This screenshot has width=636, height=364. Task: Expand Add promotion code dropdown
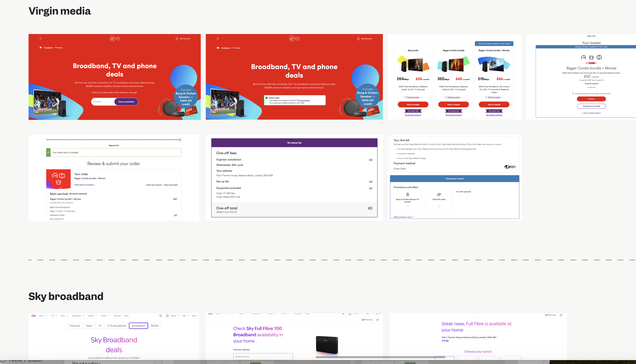coord(403,217)
